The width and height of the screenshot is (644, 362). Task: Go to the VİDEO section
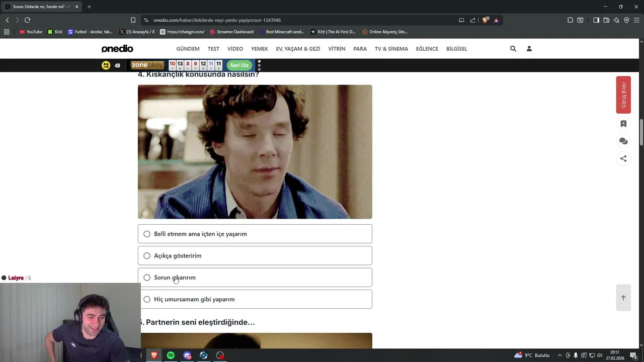(x=235, y=49)
